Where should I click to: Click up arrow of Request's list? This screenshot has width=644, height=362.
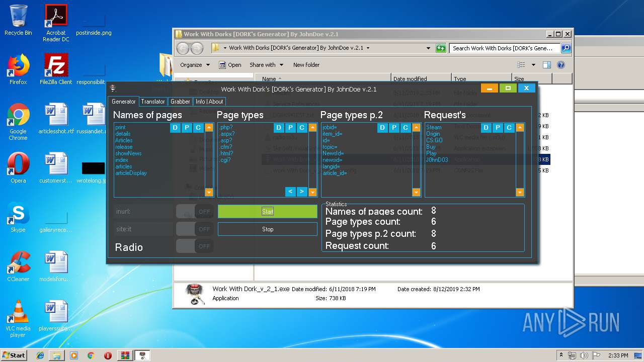tap(520, 128)
